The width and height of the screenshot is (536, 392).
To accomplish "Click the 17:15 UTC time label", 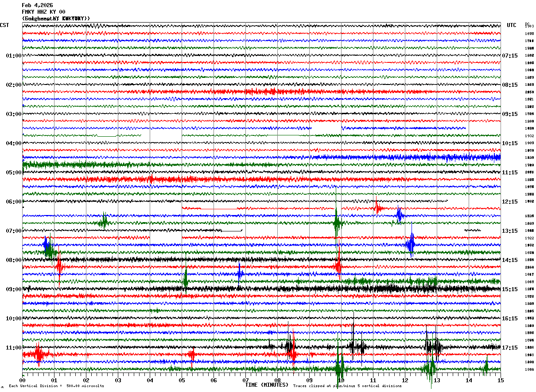I will (510, 348).
